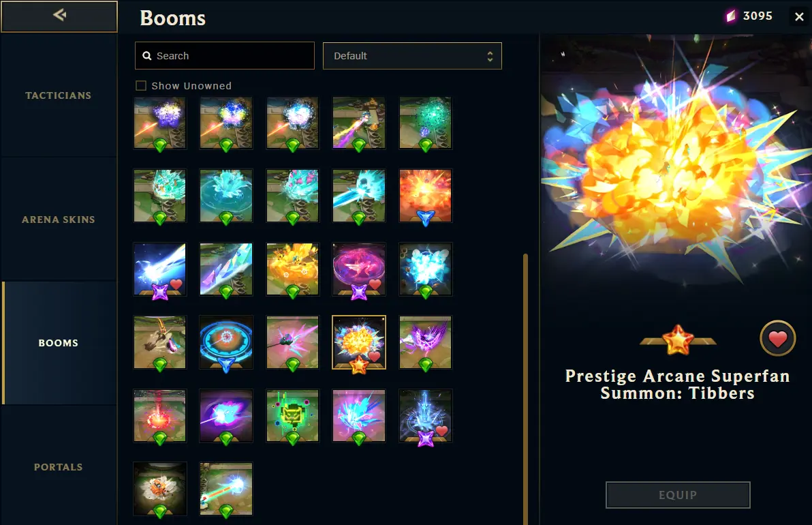Select the golden yellow splash boom
Viewport: 812px width, 525px height.
click(x=293, y=269)
